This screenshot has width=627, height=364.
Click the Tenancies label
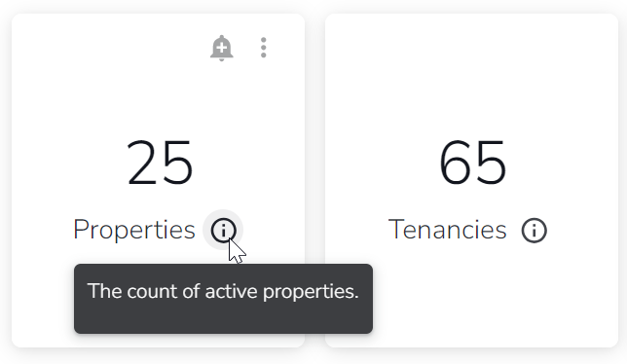click(448, 230)
